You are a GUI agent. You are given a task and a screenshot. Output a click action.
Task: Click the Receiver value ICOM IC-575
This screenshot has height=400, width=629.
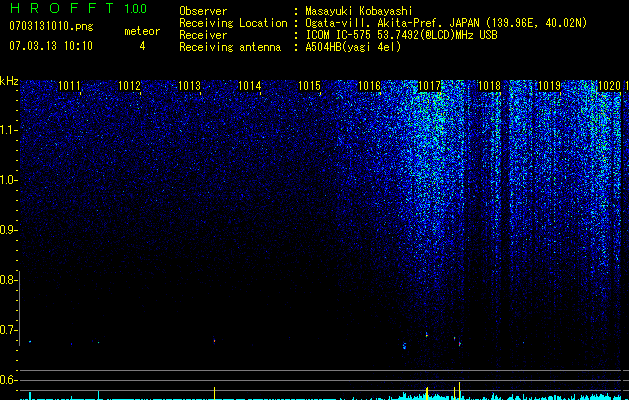(340, 35)
